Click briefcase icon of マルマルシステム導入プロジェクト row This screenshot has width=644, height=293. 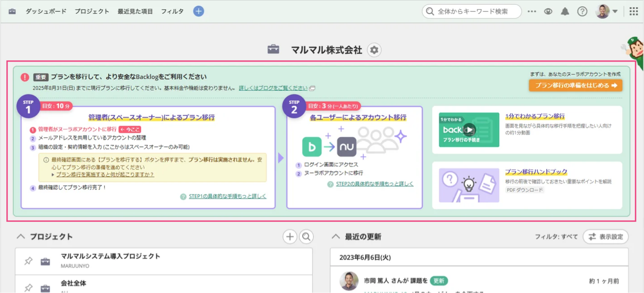pos(45,261)
